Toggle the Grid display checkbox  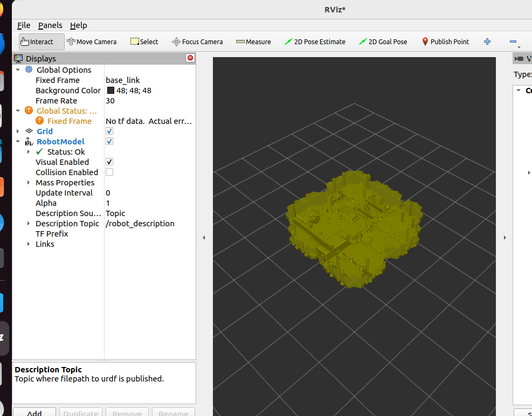click(x=109, y=131)
